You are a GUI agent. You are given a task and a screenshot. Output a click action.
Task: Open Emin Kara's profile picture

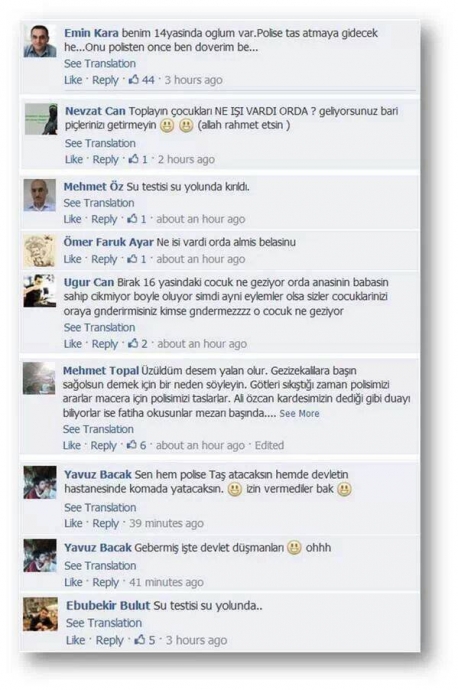click(40, 41)
